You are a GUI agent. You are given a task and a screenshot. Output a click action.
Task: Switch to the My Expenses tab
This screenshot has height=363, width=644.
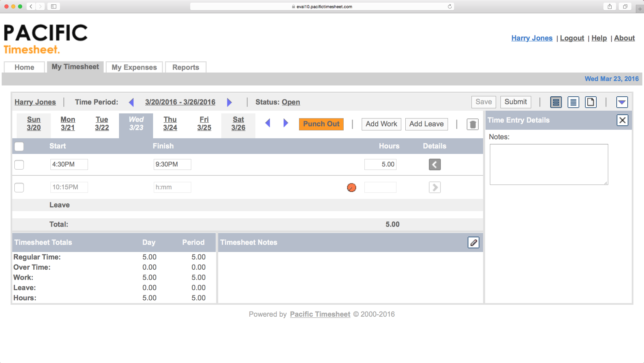[134, 67]
